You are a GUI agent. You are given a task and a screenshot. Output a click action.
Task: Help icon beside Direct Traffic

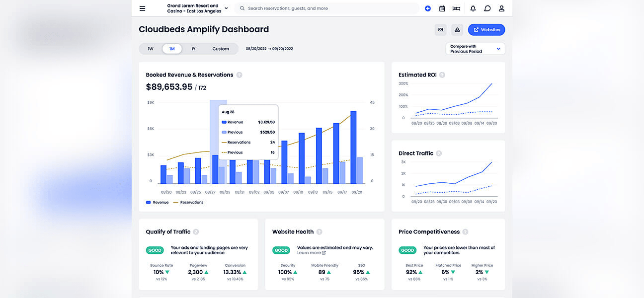[439, 153]
